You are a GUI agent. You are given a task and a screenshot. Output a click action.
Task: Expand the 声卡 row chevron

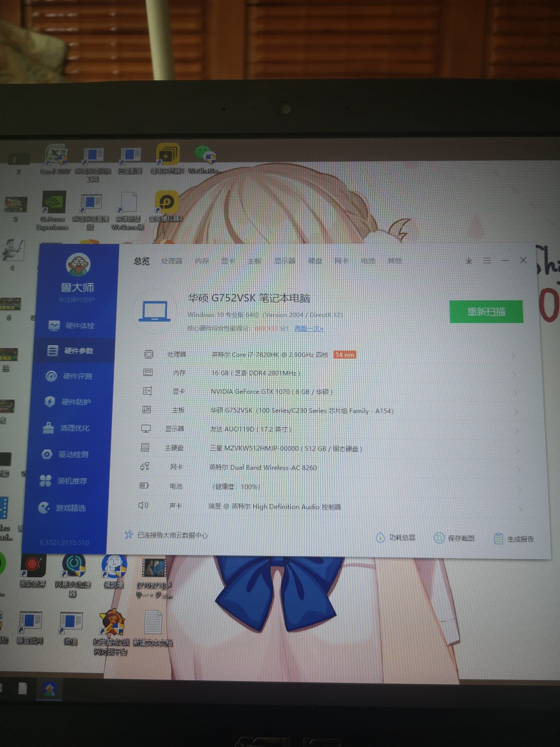click(521, 509)
